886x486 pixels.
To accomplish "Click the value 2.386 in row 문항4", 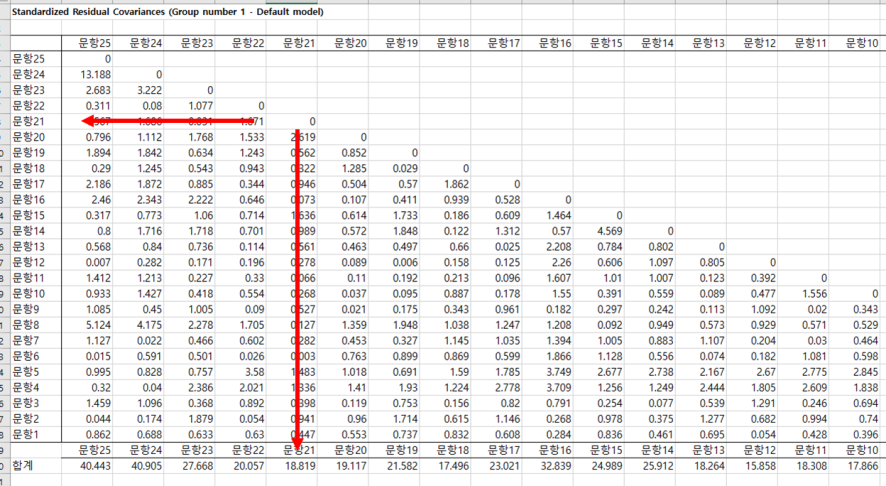I will tap(201, 388).
